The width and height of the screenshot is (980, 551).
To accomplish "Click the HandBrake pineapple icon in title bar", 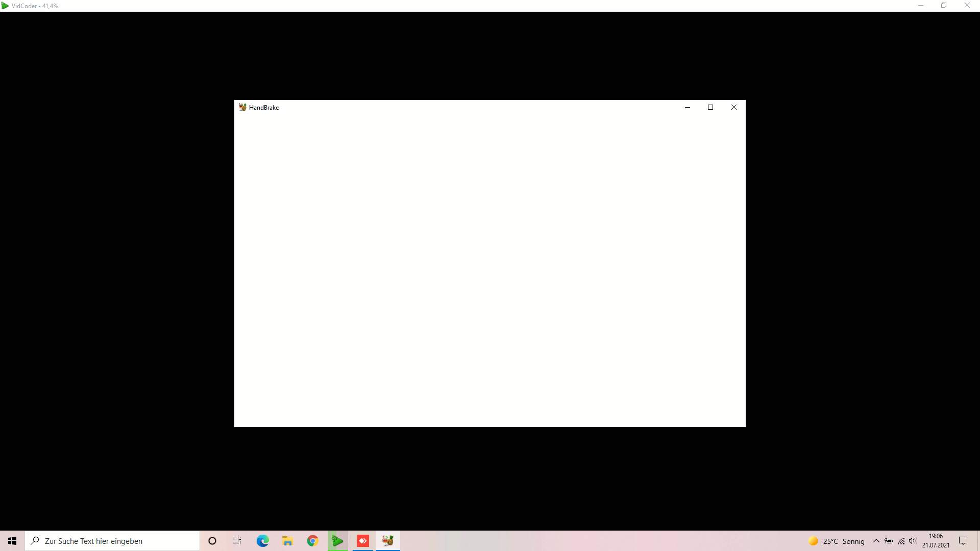I will pos(242,107).
